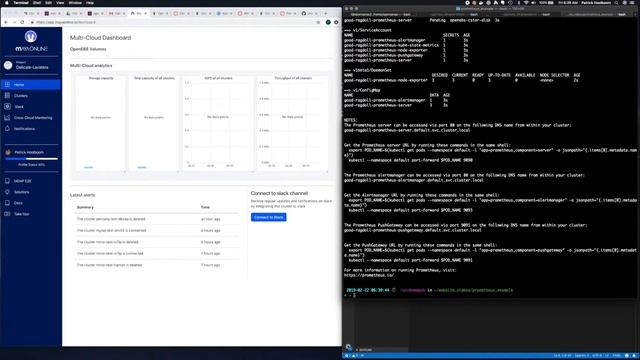Click the Latest alerts heading

[x=82, y=195]
